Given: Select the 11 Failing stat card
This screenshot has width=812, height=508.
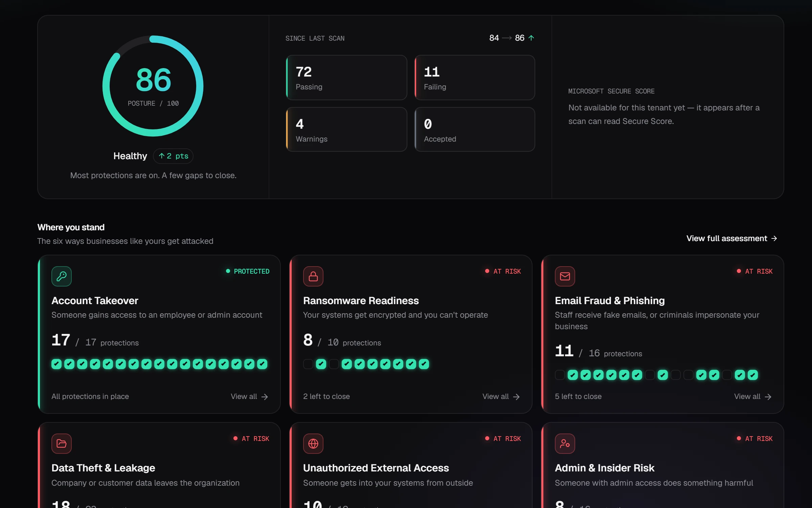Looking at the screenshot, I should 475,78.
